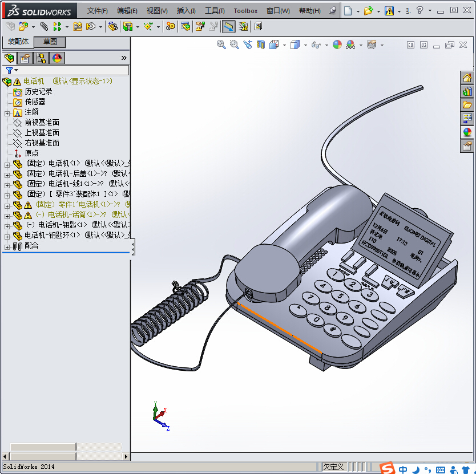Click the Reference Geometry icon

(148, 26)
